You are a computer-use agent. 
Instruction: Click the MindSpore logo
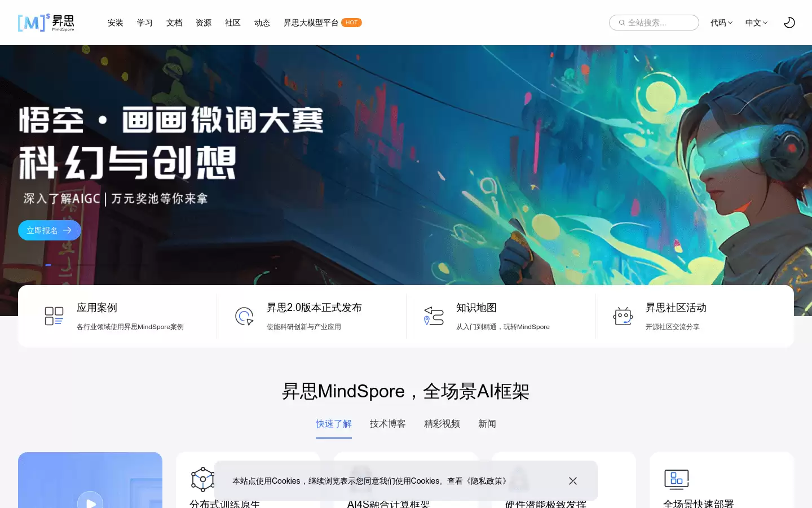[x=46, y=23]
